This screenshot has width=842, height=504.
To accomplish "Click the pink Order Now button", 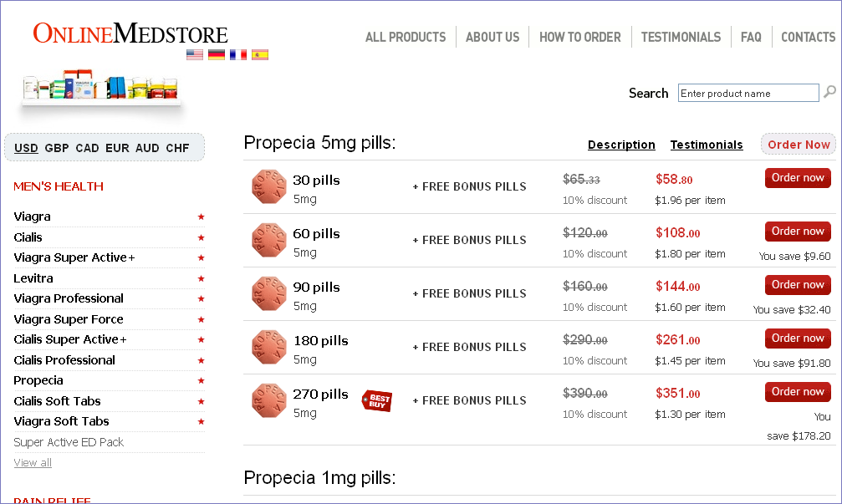I will 799,145.
